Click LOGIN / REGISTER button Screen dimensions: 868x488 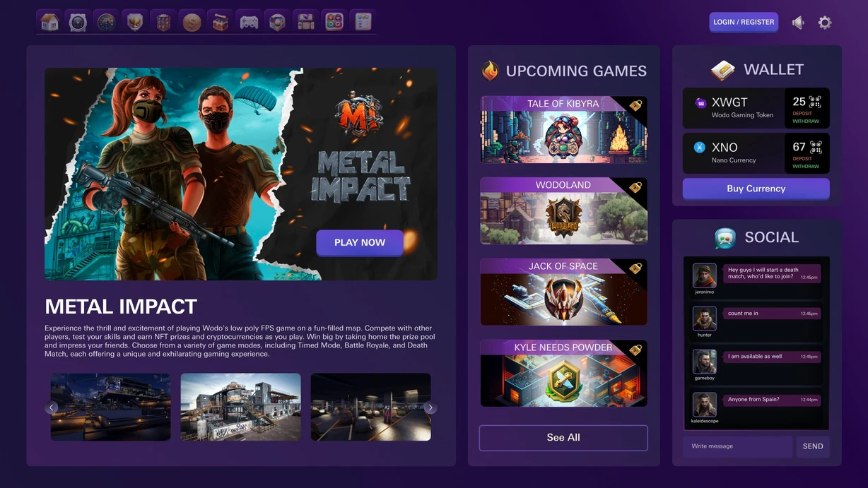[x=744, y=22]
